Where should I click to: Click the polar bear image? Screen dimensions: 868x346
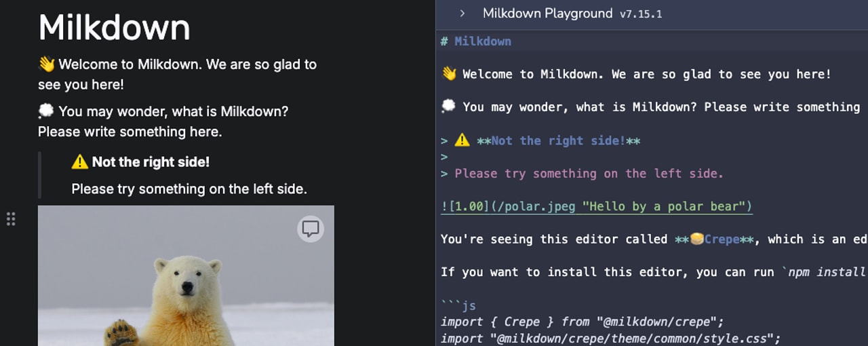pyautogui.click(x=186, y=275)
